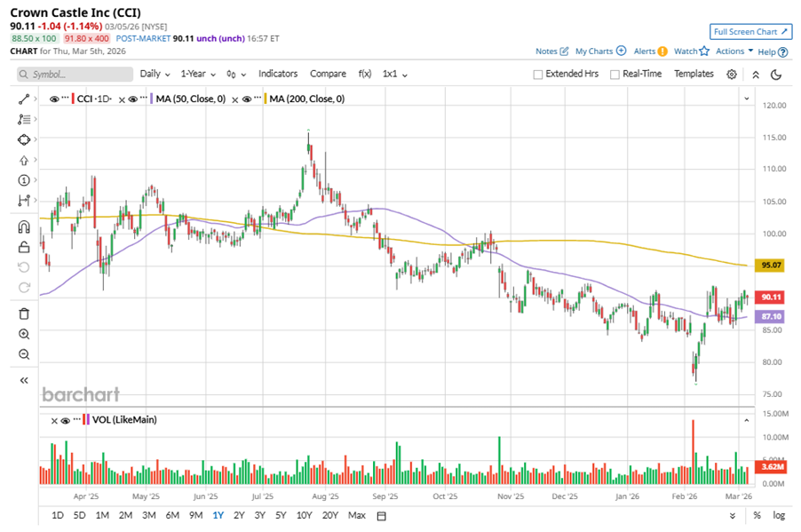Open chart settings gear
The image size is (801, 532).
click(x=732, y=75)
